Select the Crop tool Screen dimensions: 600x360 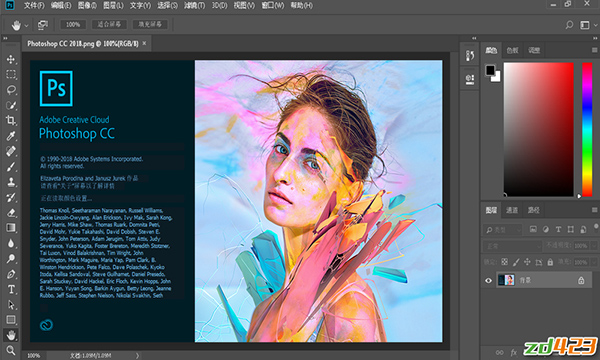[11, 120]
